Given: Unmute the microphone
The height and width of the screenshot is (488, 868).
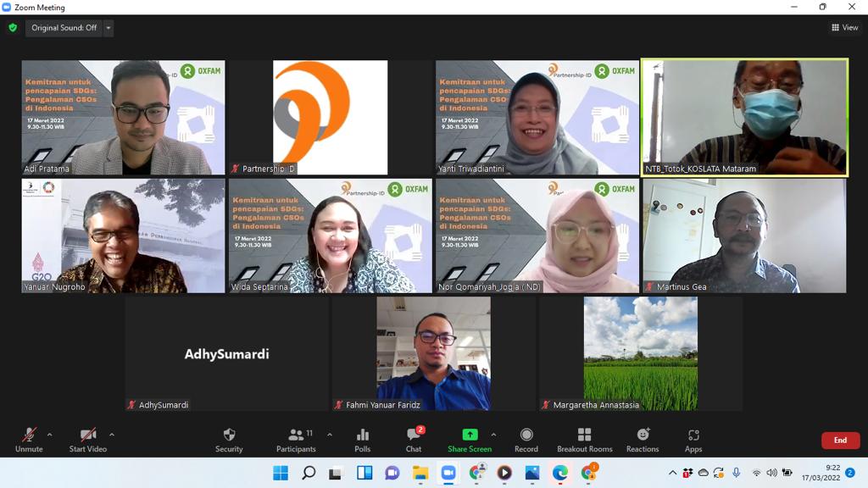Looking at the screenshot, I should click(x=28, y=439).
